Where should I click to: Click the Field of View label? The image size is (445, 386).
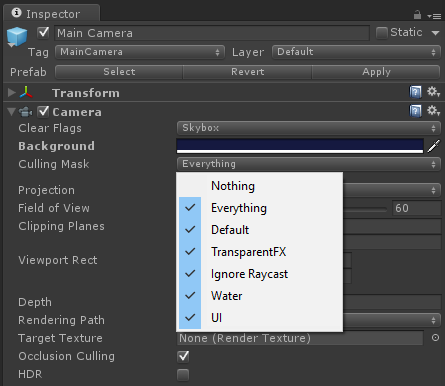click(54, 208)
